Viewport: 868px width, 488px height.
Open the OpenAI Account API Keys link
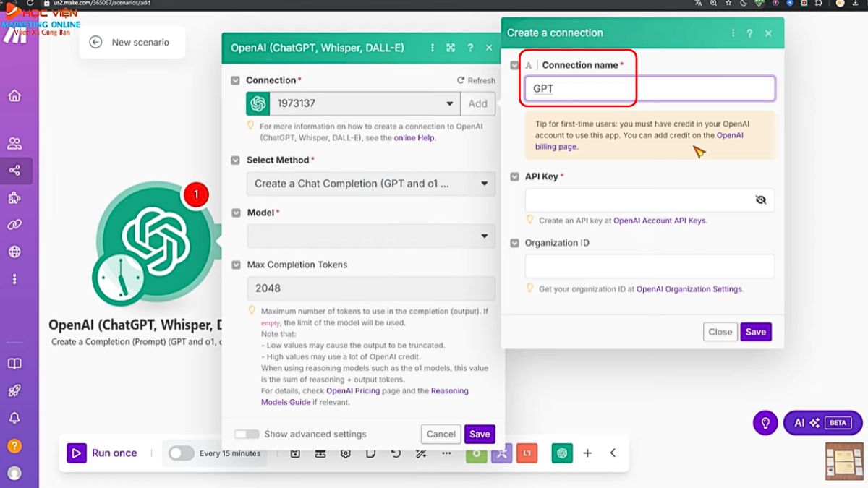(660, 221)
